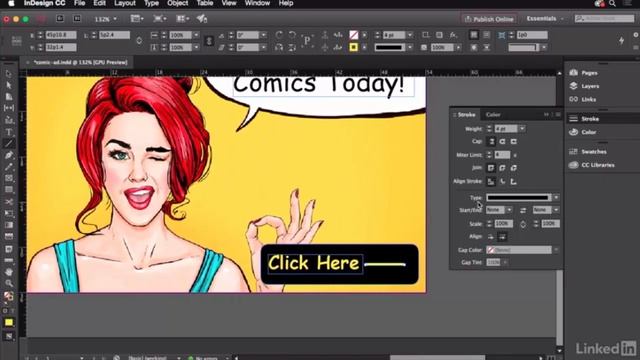Set Bevel join in Stroke panel

(514, 168)
